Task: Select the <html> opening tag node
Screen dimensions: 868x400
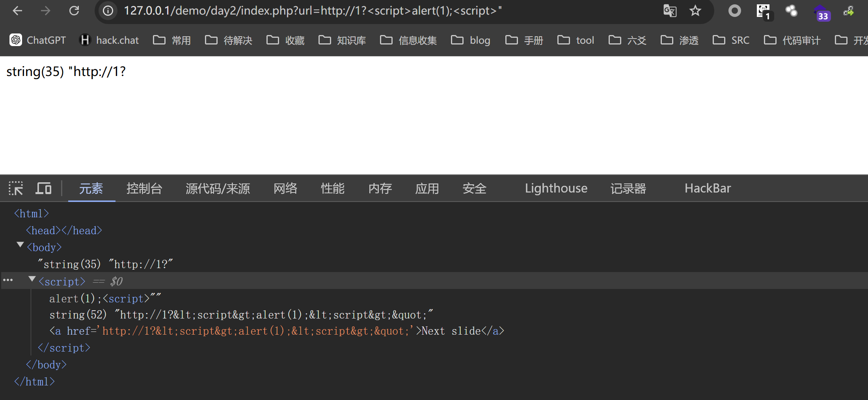Action: (32, 213)
